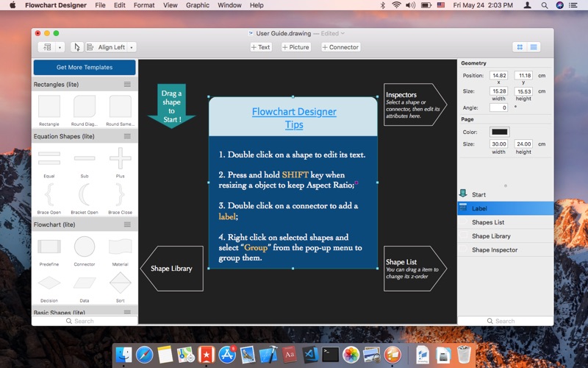Select the Inspectors shape on the canvas
Viewport: 588px width, 368px height.
(x=415, y=105)
